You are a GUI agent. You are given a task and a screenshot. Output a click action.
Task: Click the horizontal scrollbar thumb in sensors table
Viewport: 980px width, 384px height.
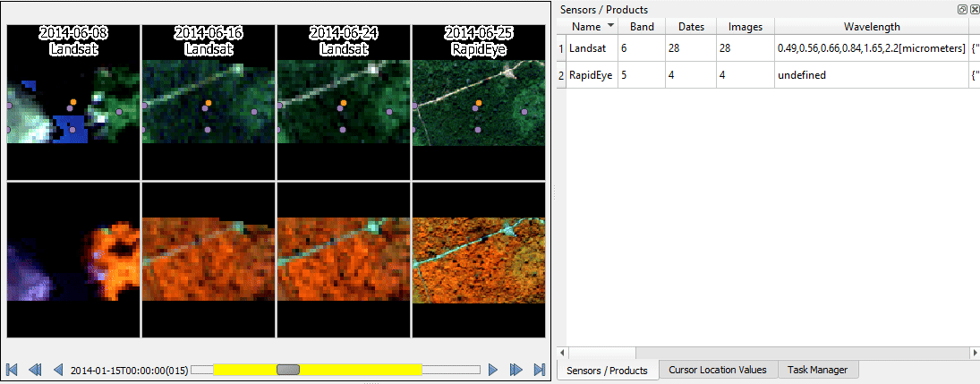click(601, 353)
